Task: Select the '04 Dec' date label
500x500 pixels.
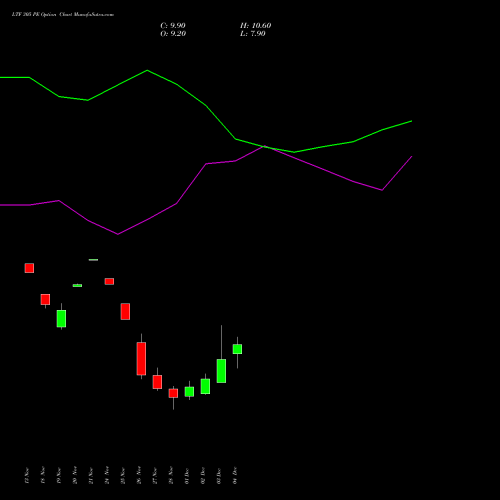Action: click(235, 475)
